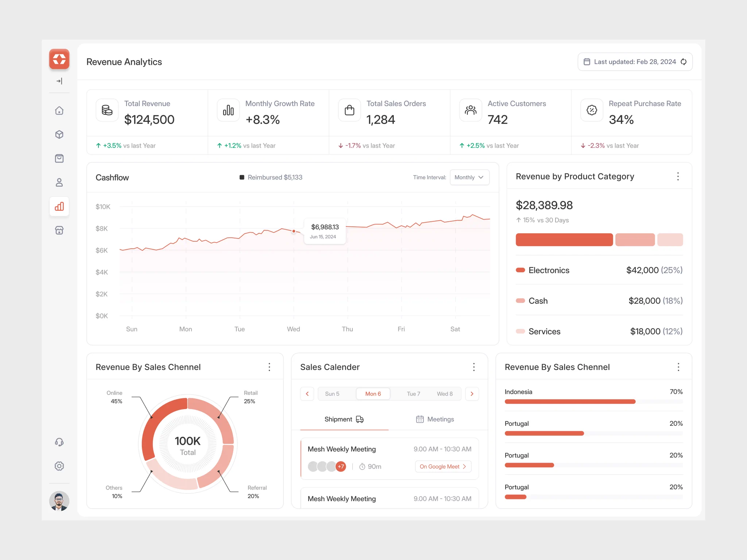
Task: Open the Settings gear icon
Action: tap(59, 466)
